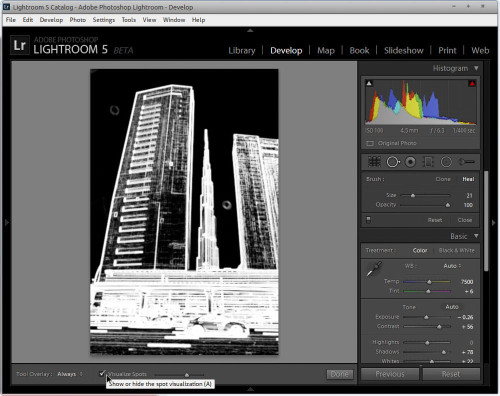Open the File menu

tap(11, 20)
